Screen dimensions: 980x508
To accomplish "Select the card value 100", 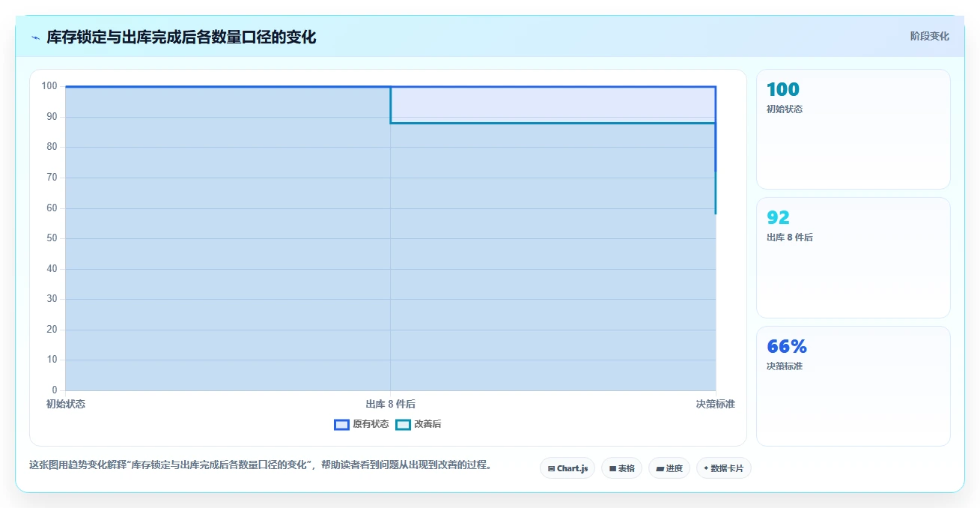I will (783, 90).
